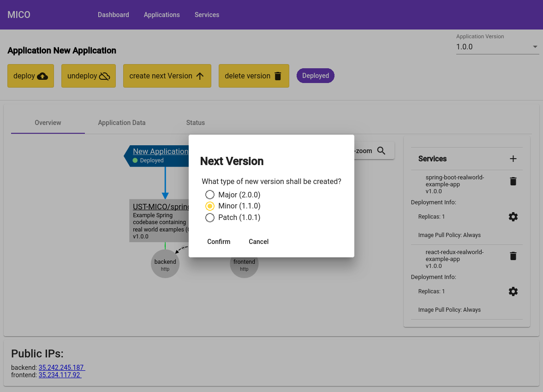Viewport: 543px width, 392px height.
Task: Delete react-redux-realworld-example-app service
Action: [x=513, y=256]
